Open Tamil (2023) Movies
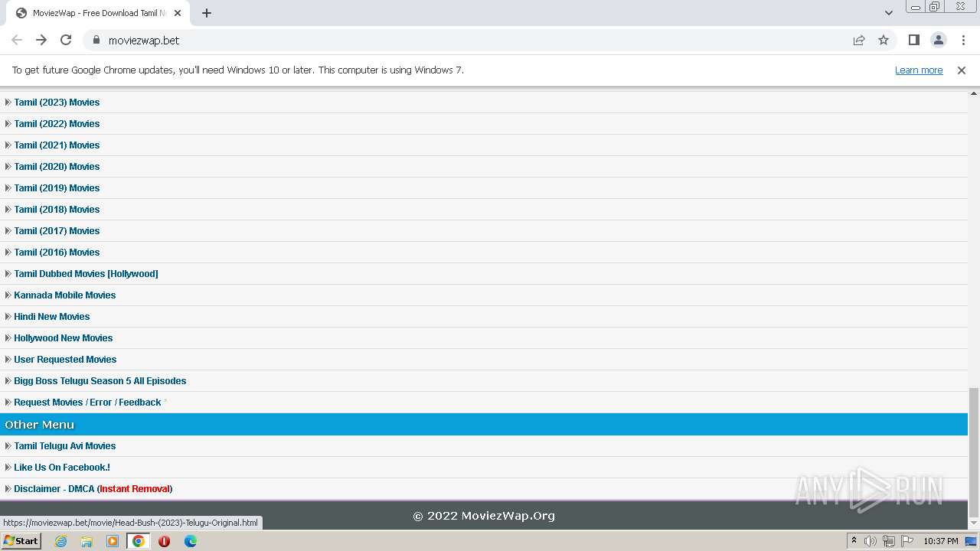 (x=57, y=102)
